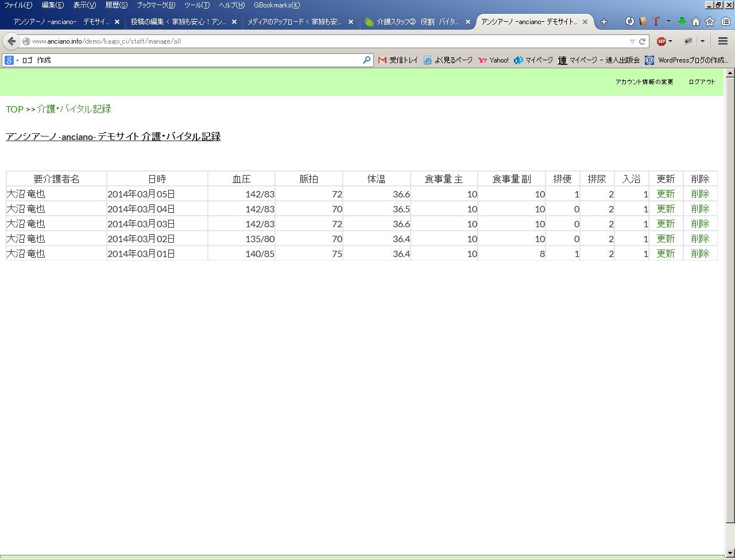
Task: Open the ブックマーク(B) menu
Action: tap(156, 5)
